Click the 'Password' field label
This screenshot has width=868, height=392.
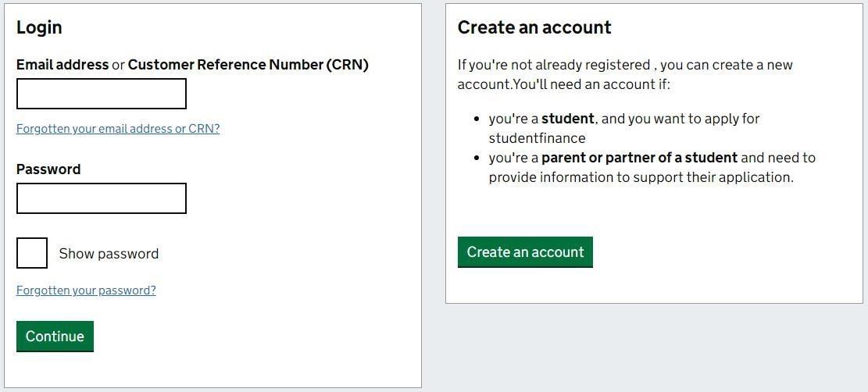[x=48, y=169]
